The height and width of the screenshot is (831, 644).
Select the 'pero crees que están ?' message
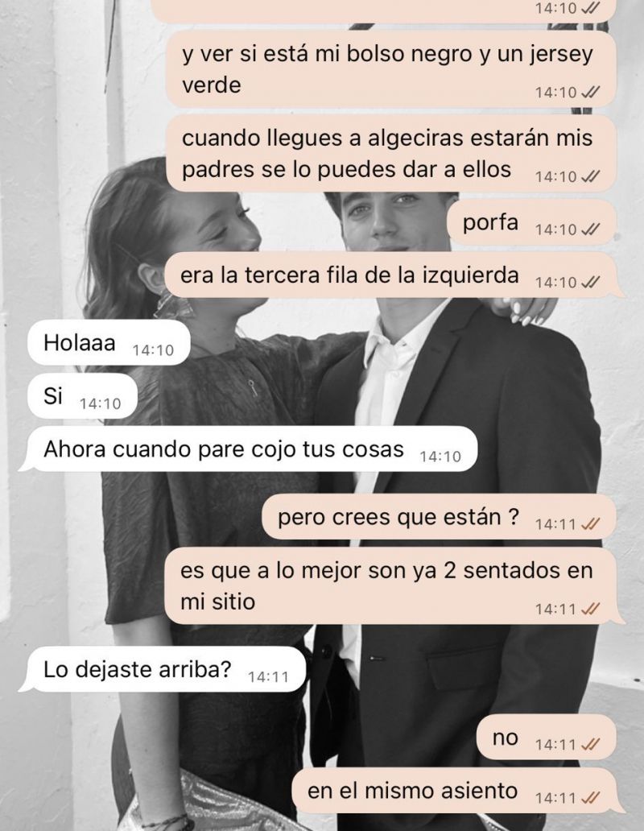439,517
